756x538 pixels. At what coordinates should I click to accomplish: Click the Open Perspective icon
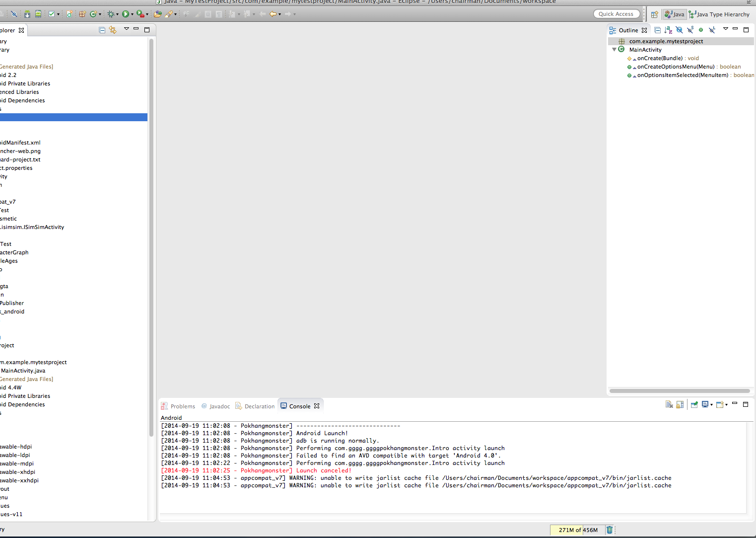point(655,14)
